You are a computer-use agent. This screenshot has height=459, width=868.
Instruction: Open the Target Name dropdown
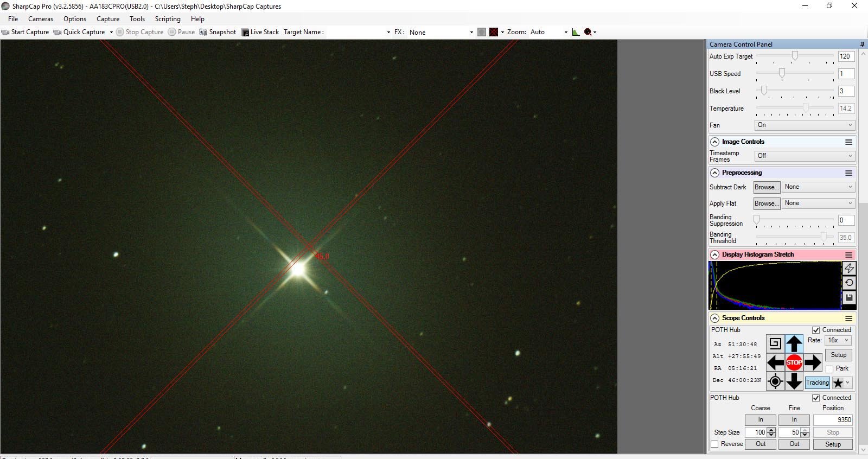click(388, 32)
